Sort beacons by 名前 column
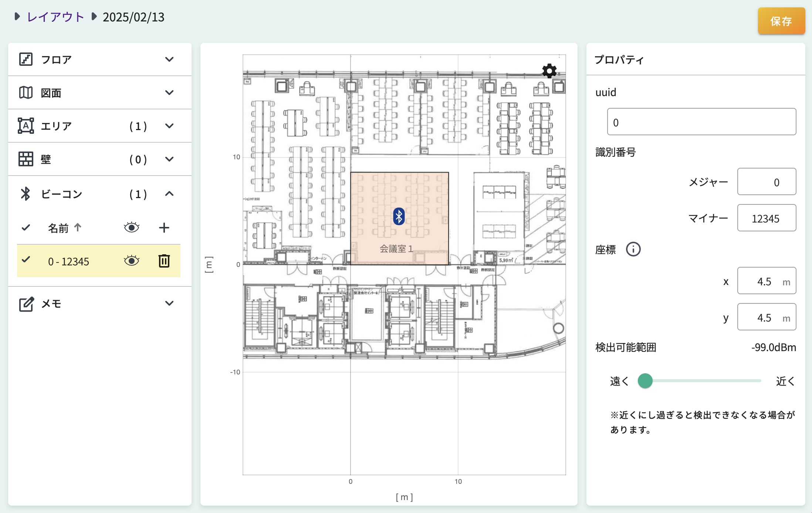 coord(64,228)
